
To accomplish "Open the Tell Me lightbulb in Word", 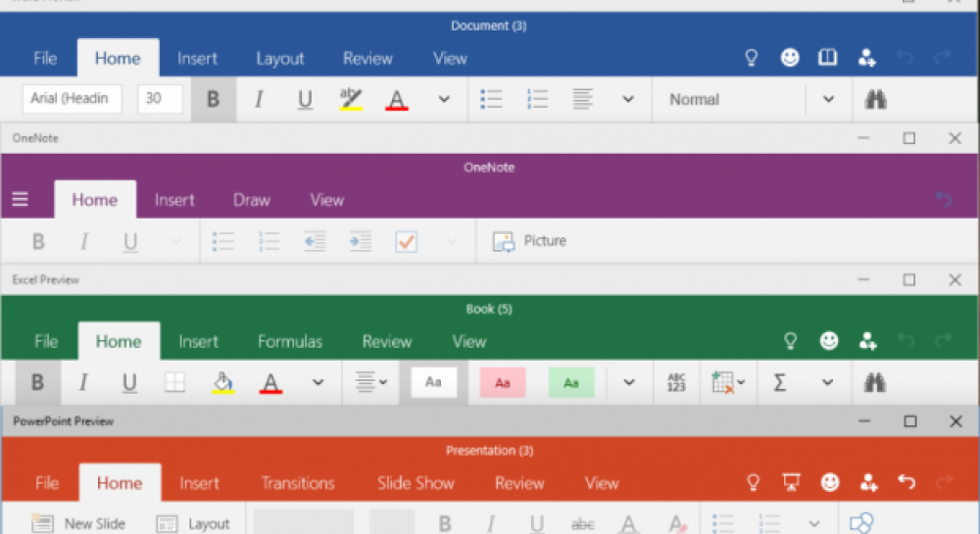I will click(x=752, y=58).
